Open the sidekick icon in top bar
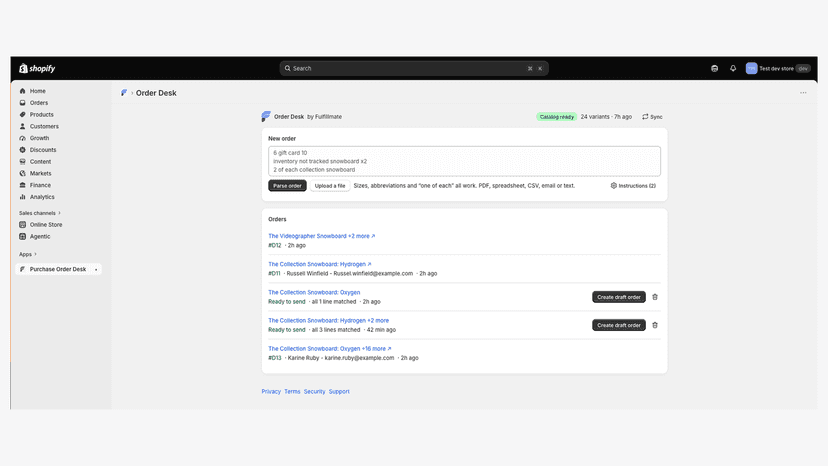This screenshot has height=466, width=828. pyautogui.click(x=714, y=68)
